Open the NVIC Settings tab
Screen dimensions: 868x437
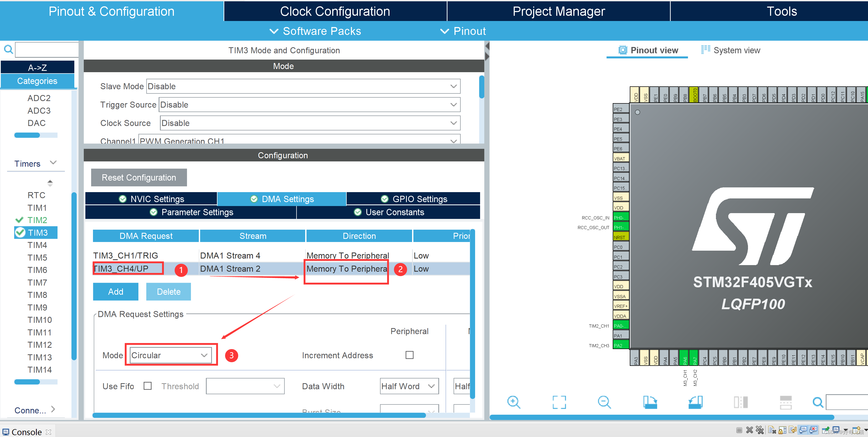(151, 199)
